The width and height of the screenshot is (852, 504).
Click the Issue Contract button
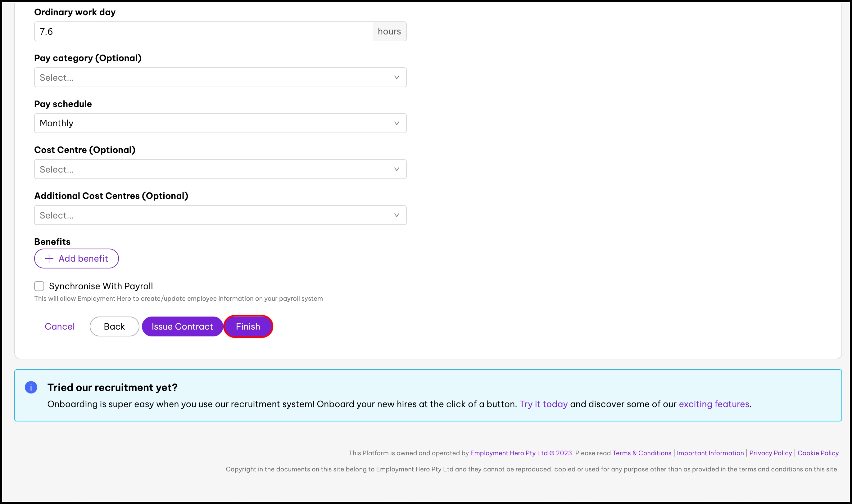coord(183,326)
